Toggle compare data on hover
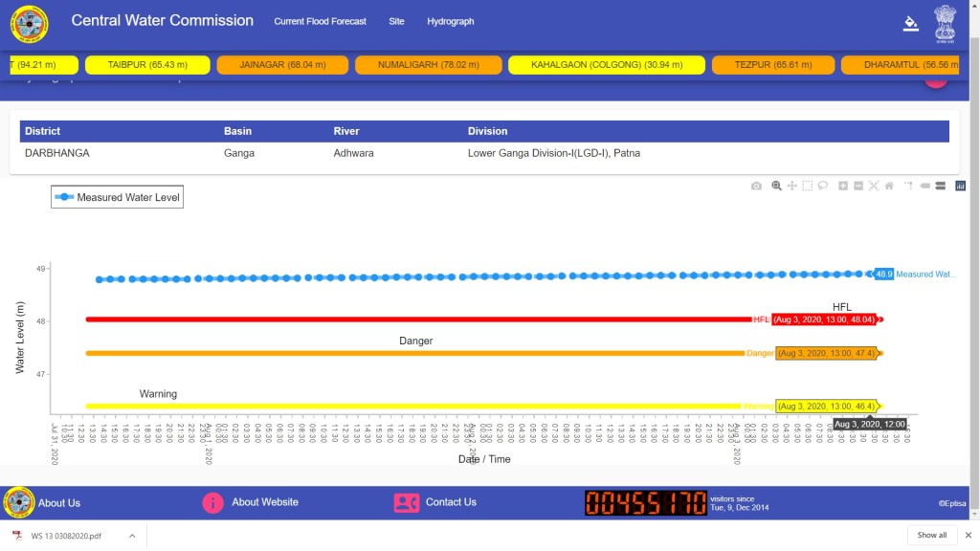The image size is (980, 551). [940, 186]
